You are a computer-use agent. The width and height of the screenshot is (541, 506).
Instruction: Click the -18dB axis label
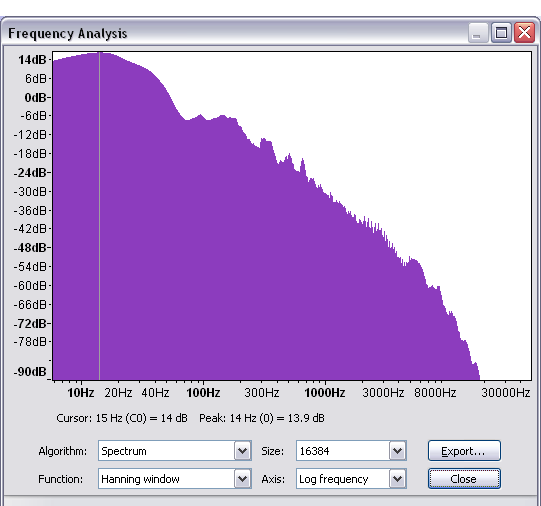tap(30, 153)
